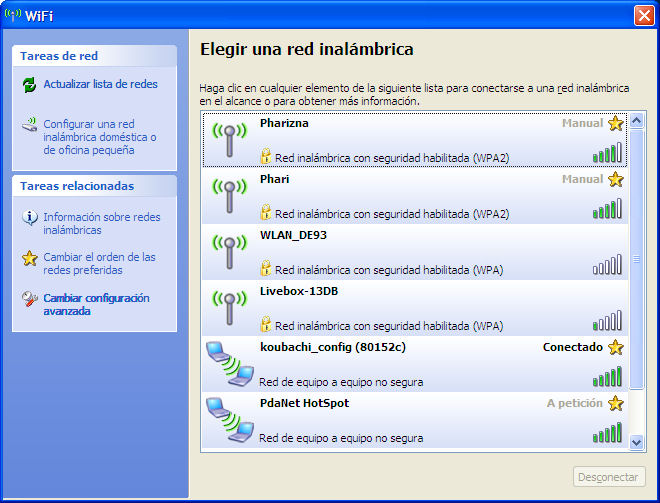The height and width of the screenshot is (503, 660).
Task: Select the Pharizna network name
Action: click(284, 123)
